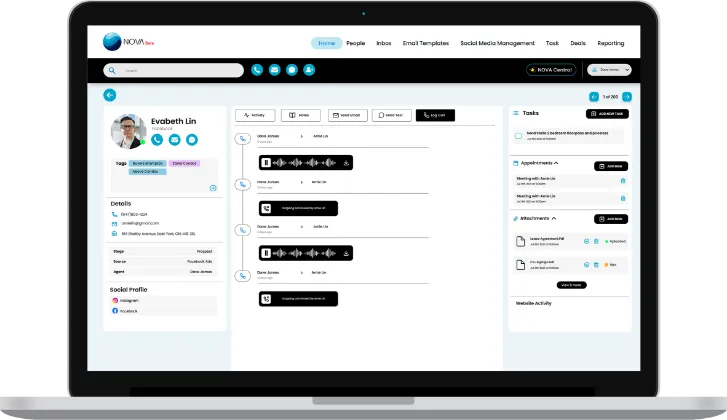Image resolution: width=727 pixels, height=420 pixels.
Task: Delete the first Meeting with Annie Lie appointment
Action: [623, 181]
